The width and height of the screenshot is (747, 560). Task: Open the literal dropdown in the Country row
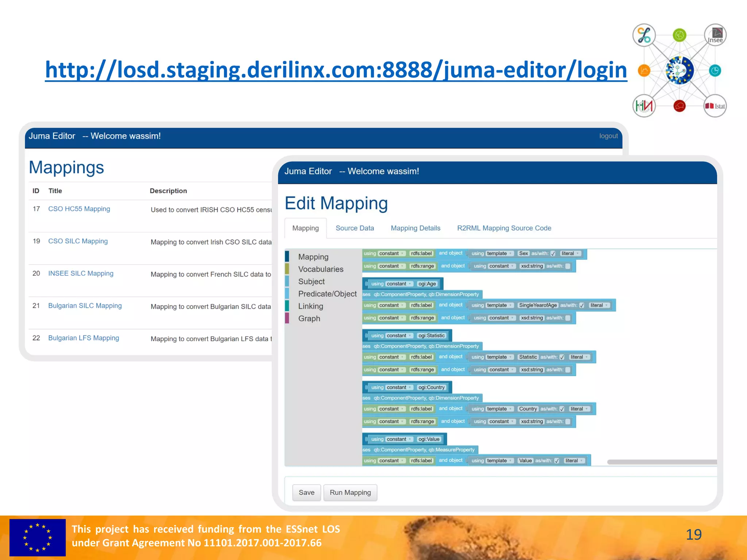[580, 409]
